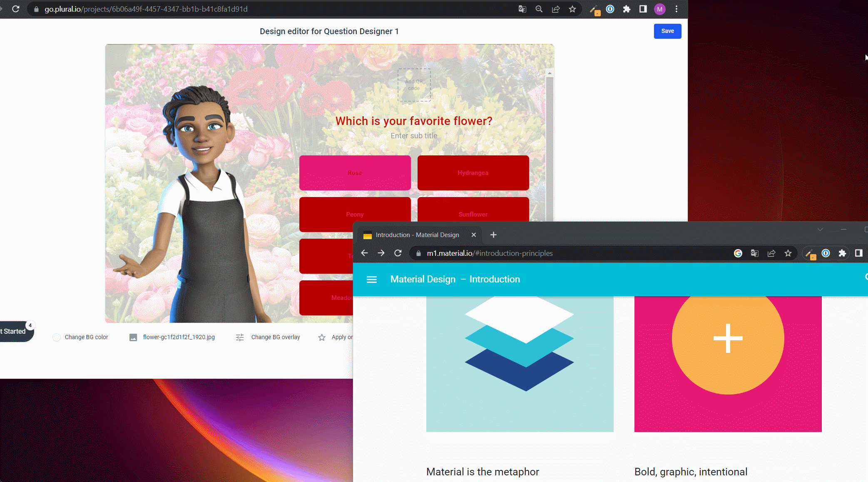Click site lock icon in Material address bar

coord(418,253)
